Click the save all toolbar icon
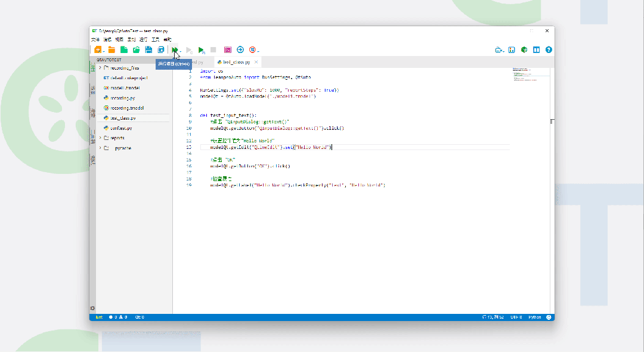 click(x=160, y=49)
